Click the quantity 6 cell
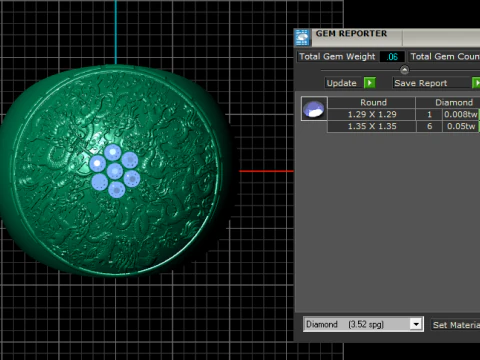480x360 pixels. coord(429,126)
